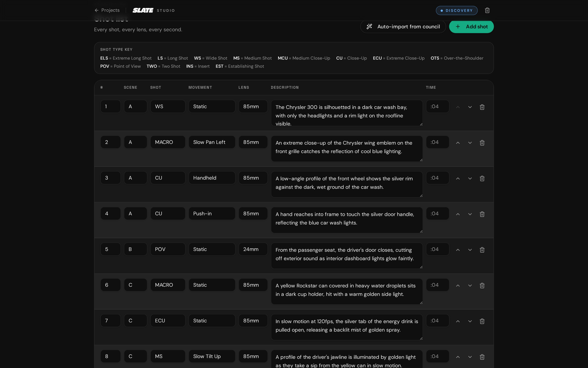Move shot 2 up
This screenshot has width=588, height=368.
(458, 143)
